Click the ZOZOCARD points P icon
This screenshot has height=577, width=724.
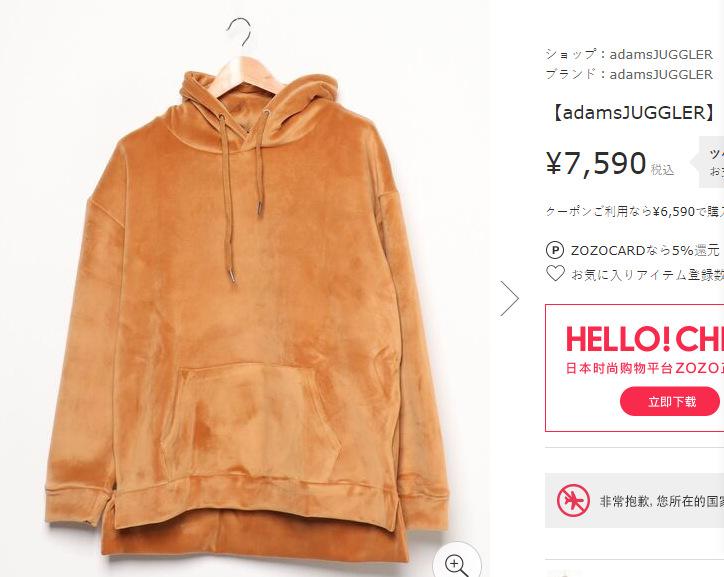[555, 251]
